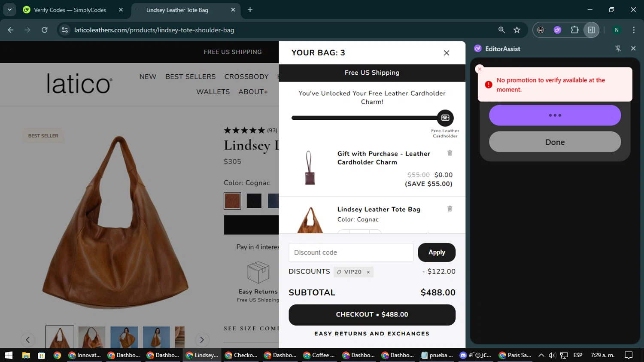Viewport: 644px width, 362px height.
Task: Open the Discord taskbar item
Action: pyautogui.click(x=475, y=355)
